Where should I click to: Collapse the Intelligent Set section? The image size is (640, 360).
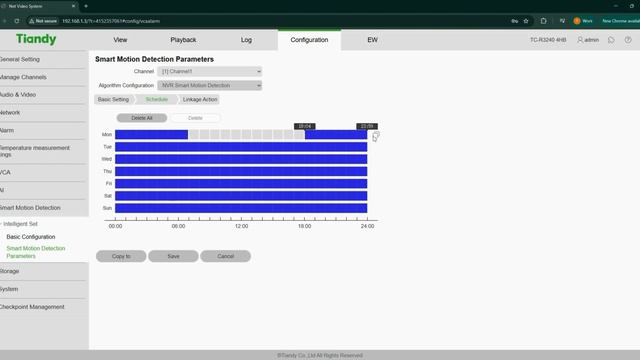19,224
